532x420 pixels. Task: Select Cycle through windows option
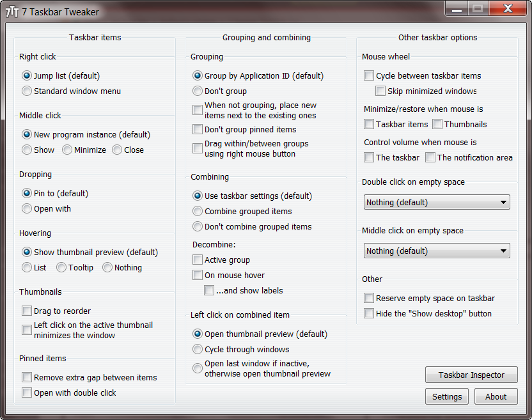[198, 350]
